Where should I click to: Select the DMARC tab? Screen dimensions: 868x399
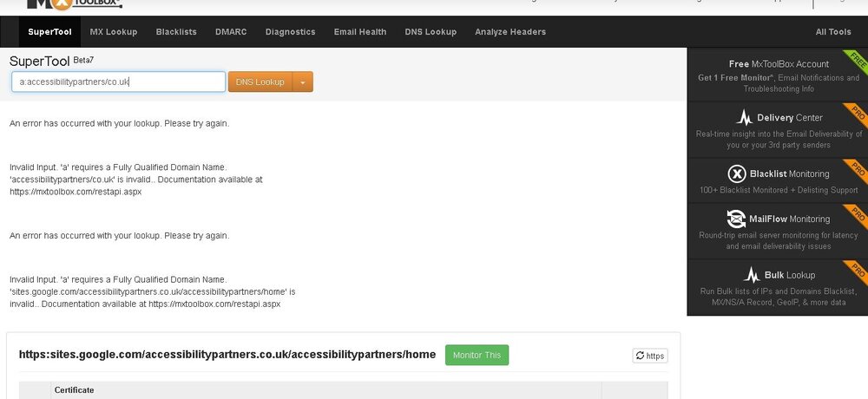231,32
